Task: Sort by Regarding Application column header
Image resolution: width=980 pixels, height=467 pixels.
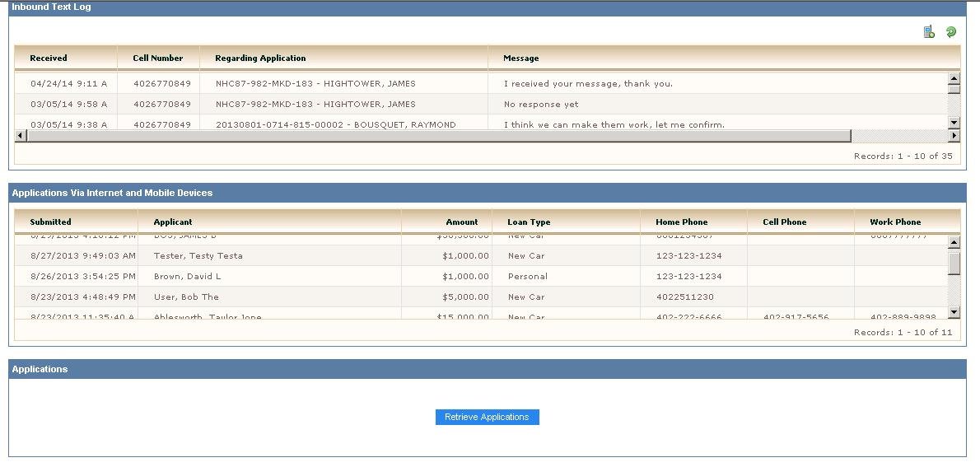Action: tap(260, 58)
